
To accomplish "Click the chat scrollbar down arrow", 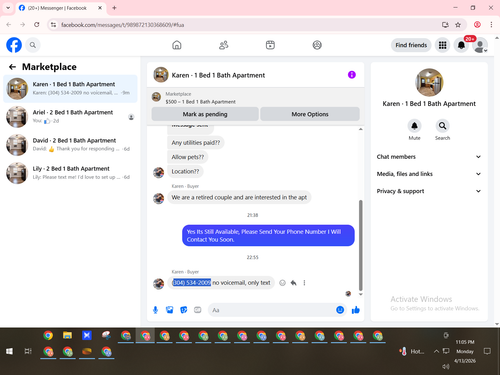I will click(x=360, y=294).
